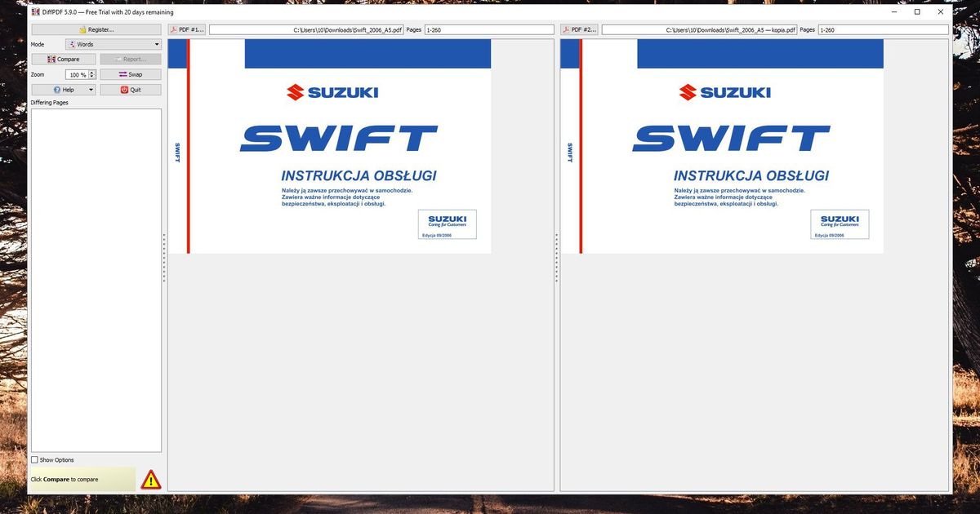Minimize the DiffPDF window
Viewport: 980px width, 514px height.
893,12
